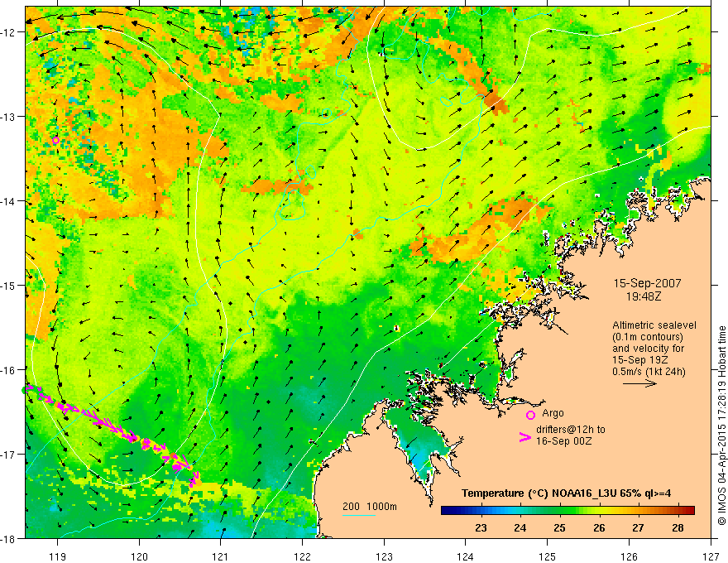Click the 24 tick on temperature scale
The image size is (728, 563).
tap(520, 527)
